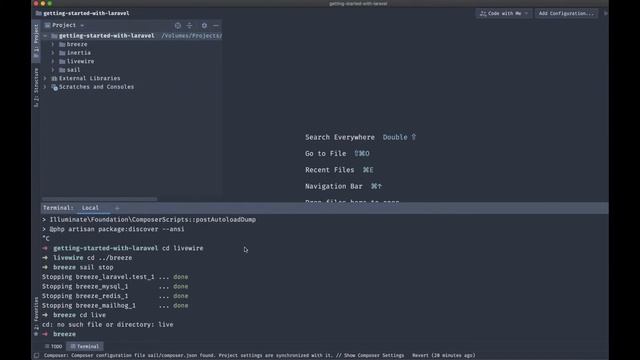Click the run icon right of Add Configuration
This screenshot has height=360, width=640.
605,13
